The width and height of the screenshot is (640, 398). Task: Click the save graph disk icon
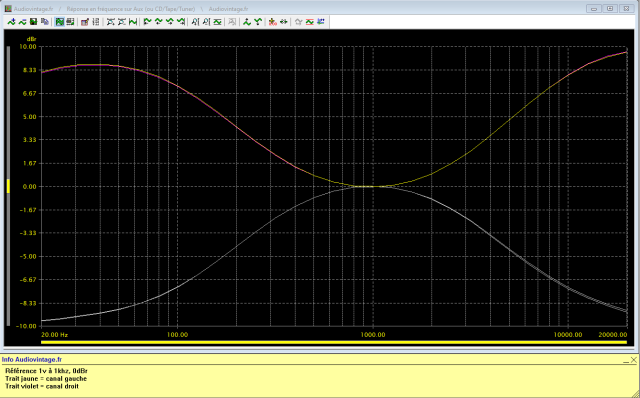[x=33, y=22]
